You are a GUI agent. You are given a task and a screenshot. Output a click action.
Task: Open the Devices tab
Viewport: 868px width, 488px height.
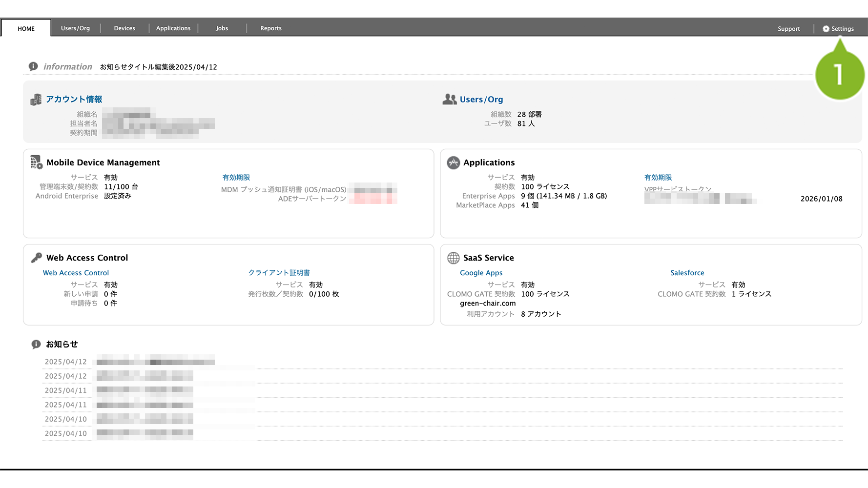[x=124, y=28]
